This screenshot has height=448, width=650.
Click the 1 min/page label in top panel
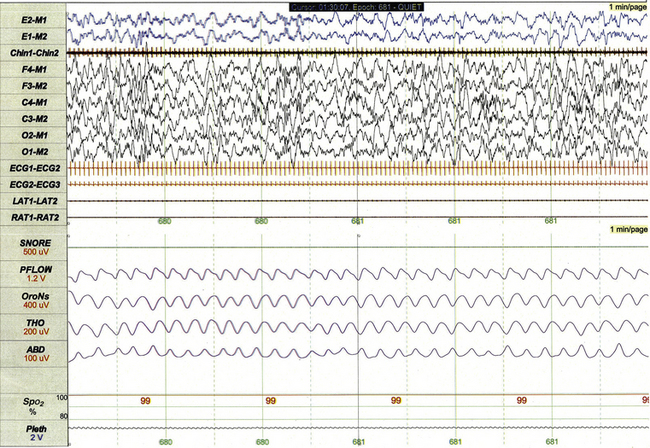coord(626,7)
